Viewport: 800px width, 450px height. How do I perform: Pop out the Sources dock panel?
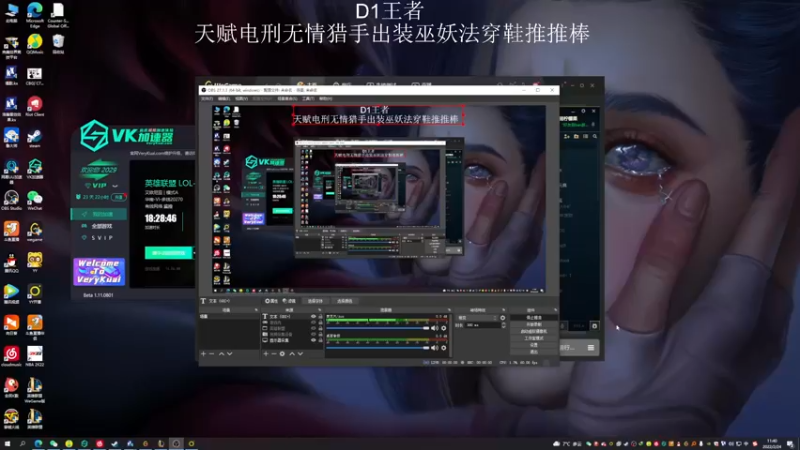click(320, 310)
